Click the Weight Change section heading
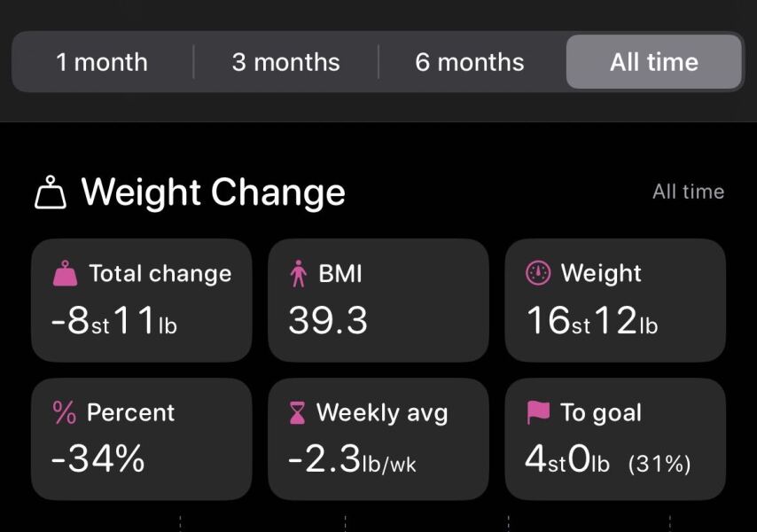This screenshot has height=532, width=757. [x=213, y=192]
